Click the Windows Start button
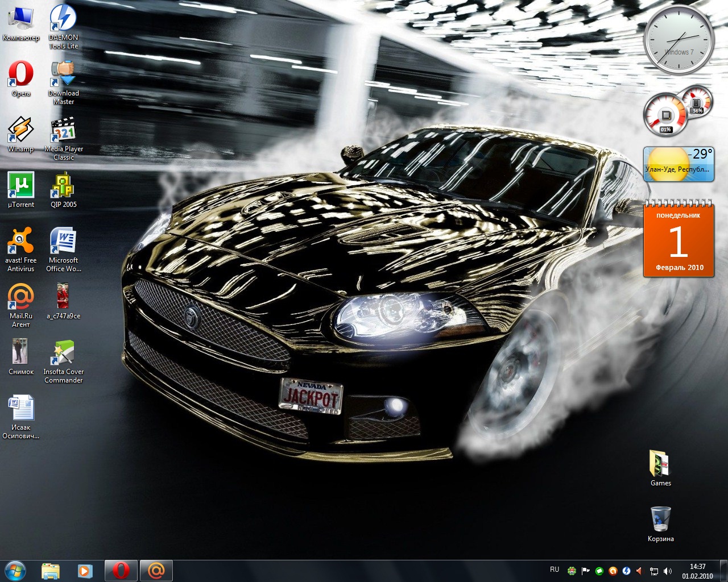 (x=15, y=570)
